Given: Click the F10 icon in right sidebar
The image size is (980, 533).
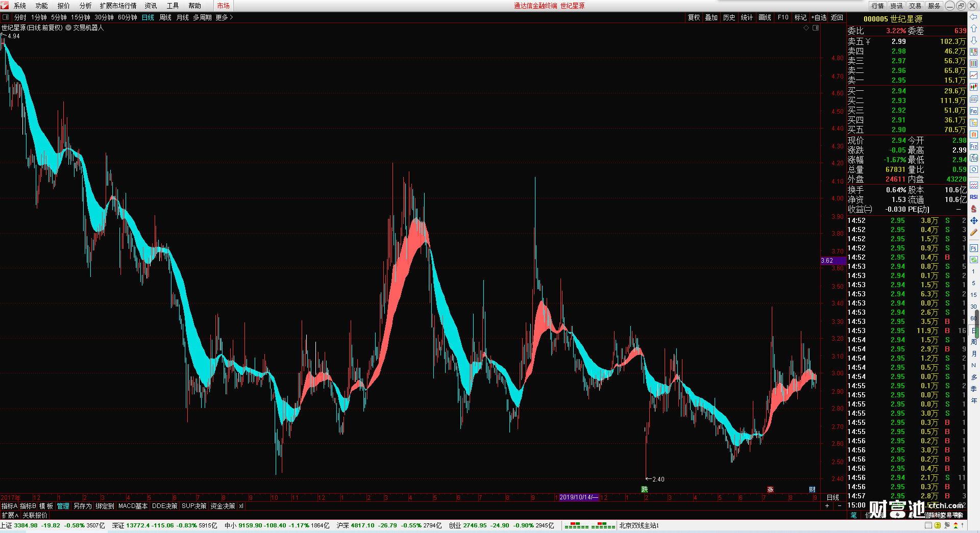Looking at the screenshot, I should click(x=973, y=111).
